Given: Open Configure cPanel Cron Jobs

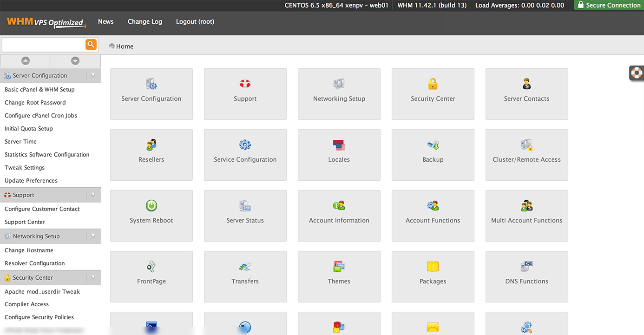Looking at the screenshot, I should [41, 115].
